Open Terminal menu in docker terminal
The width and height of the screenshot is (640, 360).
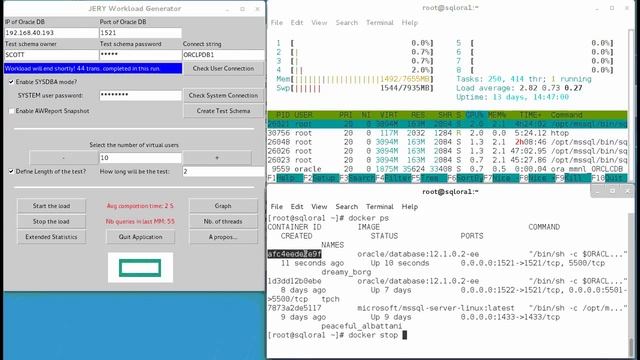[x=380, y=207]
